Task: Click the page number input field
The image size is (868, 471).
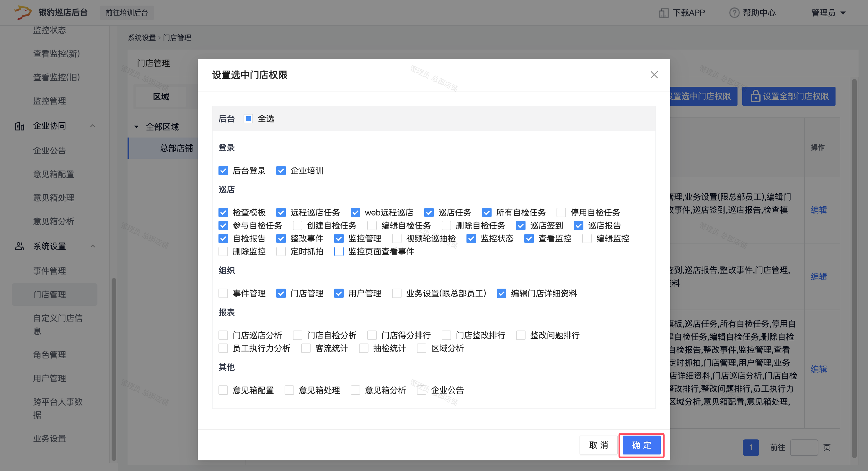Action: [804, 447]
